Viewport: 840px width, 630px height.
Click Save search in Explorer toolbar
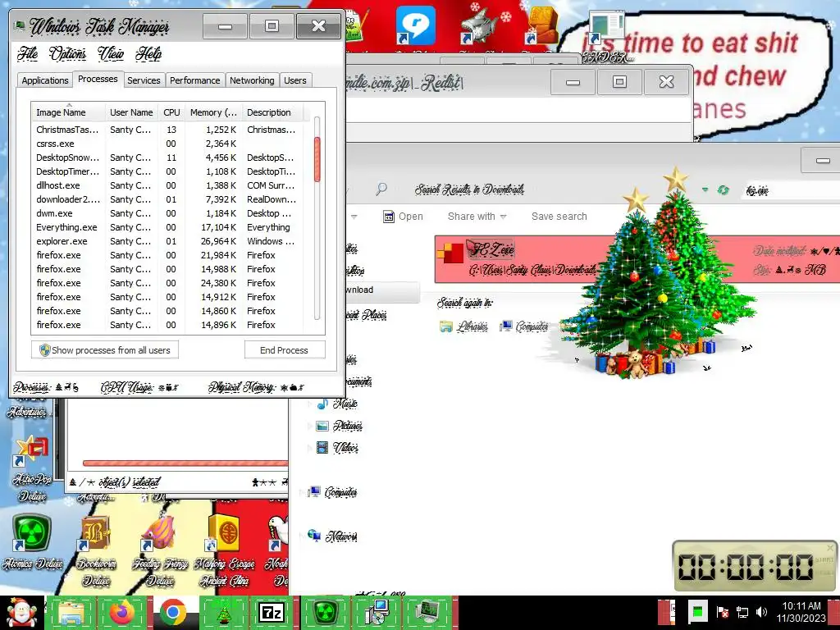559,217
